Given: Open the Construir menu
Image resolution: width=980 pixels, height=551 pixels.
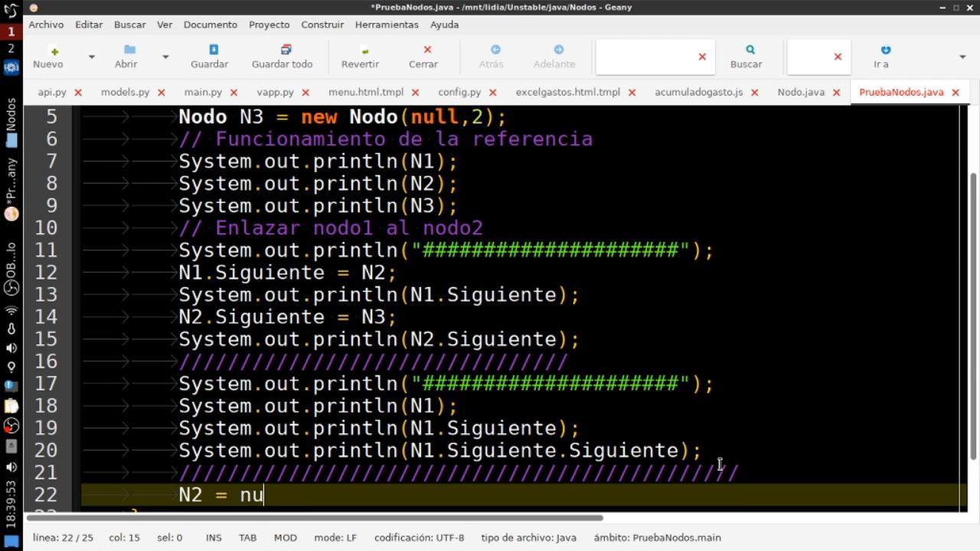Looking at the screenshot, I should point(322,24).
